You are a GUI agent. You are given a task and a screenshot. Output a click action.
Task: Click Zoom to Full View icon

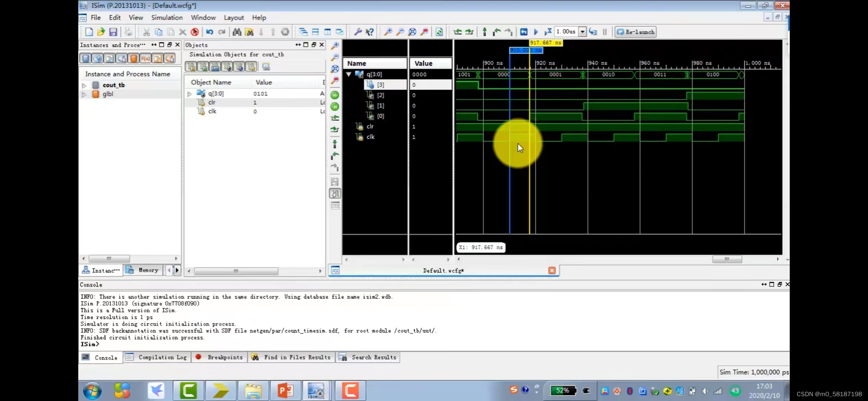(x=412, y=32)
